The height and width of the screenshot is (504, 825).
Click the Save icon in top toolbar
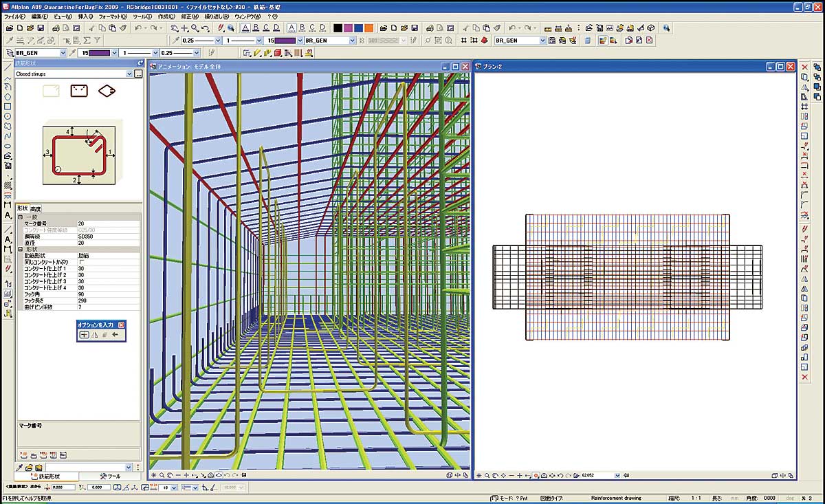click(41, 28)
